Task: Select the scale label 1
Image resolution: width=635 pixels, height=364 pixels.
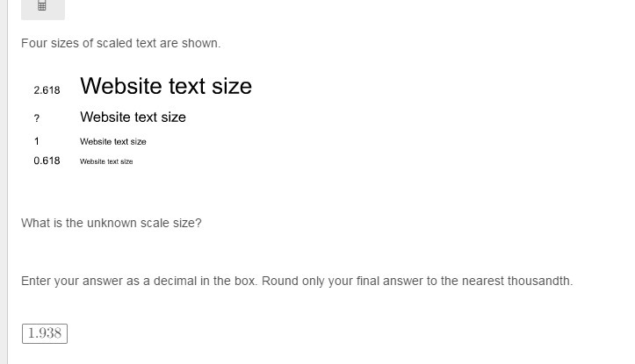Action: click(x=36, y=141)
